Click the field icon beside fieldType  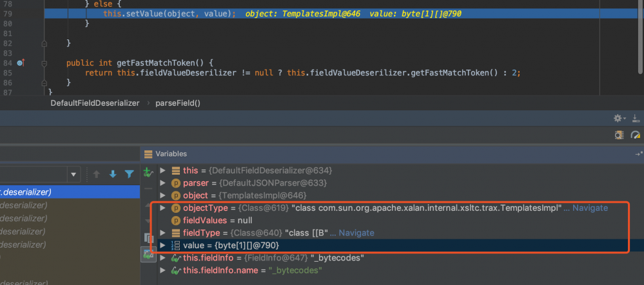pos(176,233)
